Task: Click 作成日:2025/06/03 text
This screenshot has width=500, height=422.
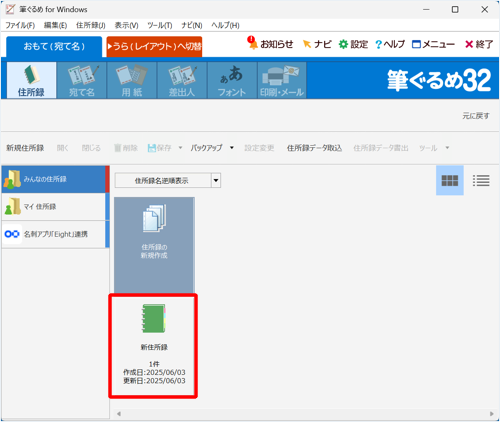Action: [154, 372]
